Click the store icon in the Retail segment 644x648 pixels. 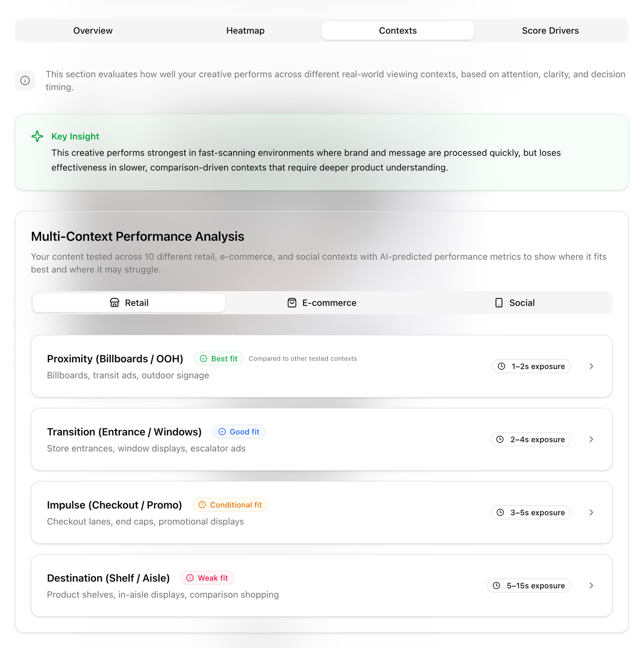pos(115,303)
